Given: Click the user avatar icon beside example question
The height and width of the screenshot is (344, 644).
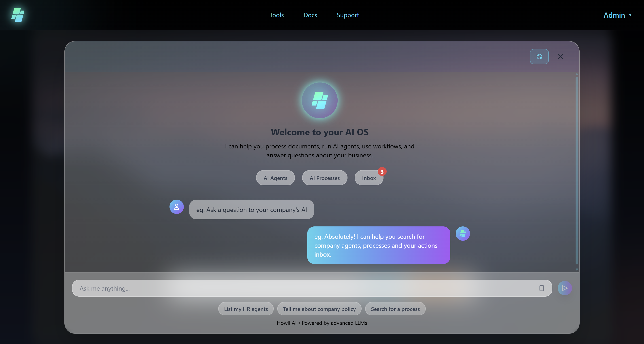Looking at the screenshot, I should [176, 207].
